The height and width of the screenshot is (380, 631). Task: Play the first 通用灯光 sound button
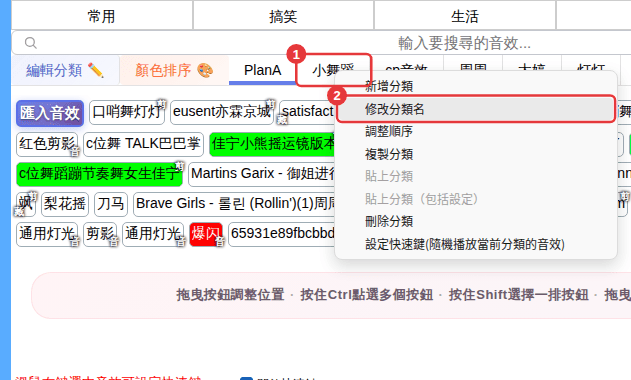(x=47, y=234)
